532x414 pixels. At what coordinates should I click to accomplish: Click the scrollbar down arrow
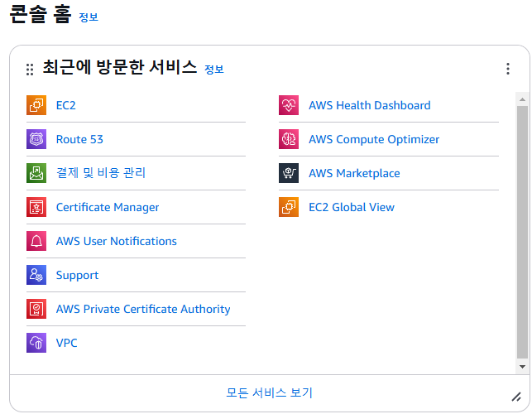coord(523,367)
